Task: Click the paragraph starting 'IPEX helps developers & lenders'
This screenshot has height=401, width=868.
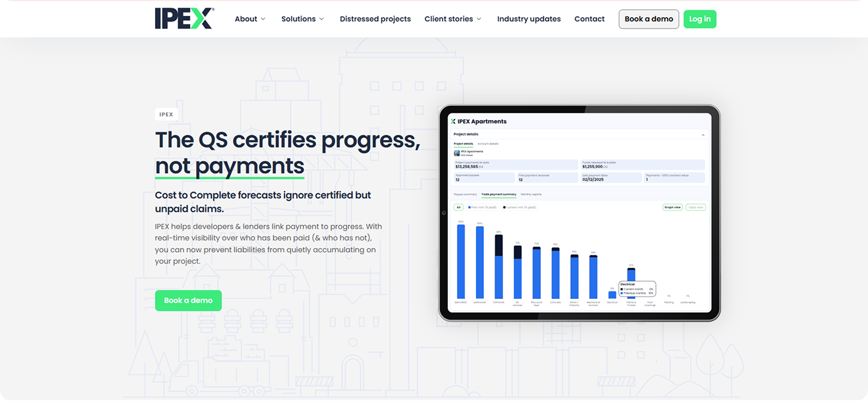Action: coord(268,244)
